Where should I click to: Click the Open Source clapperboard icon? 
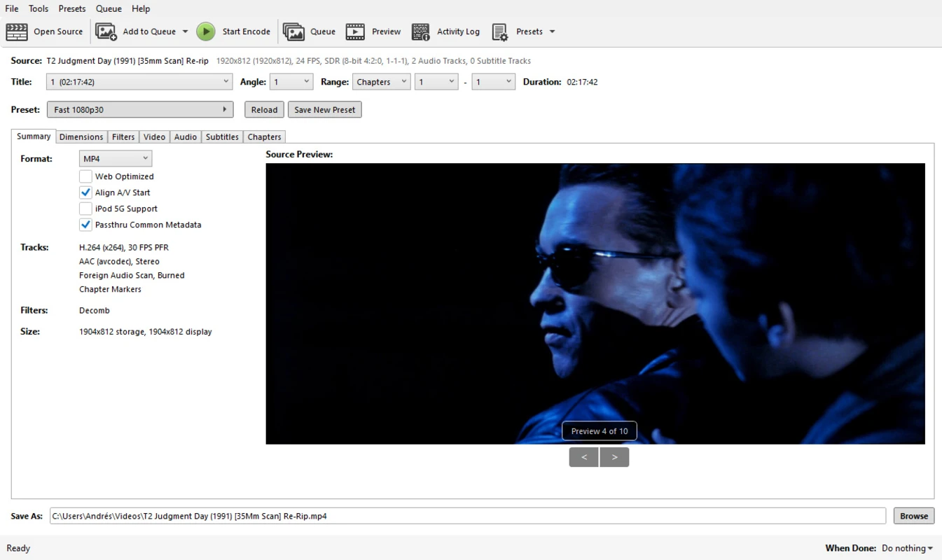tap(17, 31)
